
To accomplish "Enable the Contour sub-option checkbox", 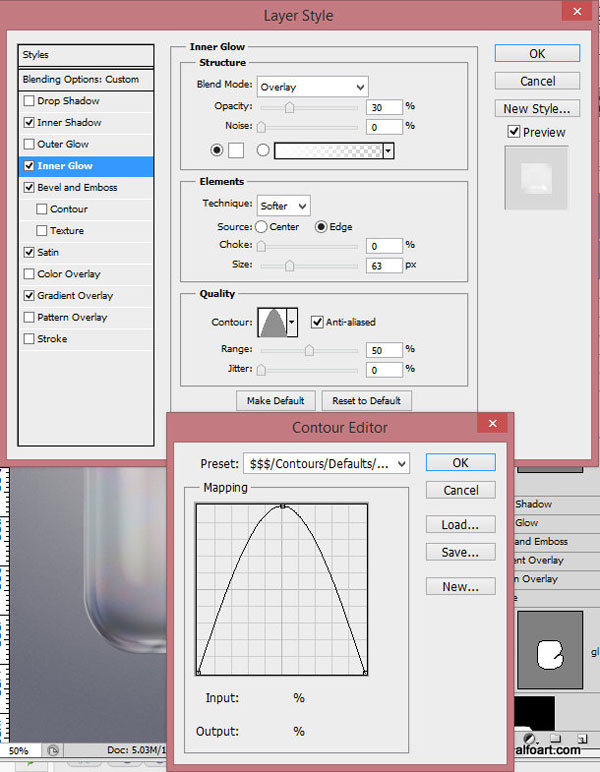I will pos(42,209).
